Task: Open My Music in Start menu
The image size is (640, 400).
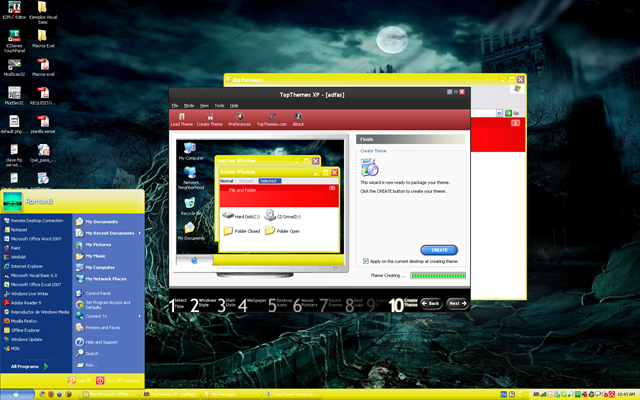Action: [91, 256]
